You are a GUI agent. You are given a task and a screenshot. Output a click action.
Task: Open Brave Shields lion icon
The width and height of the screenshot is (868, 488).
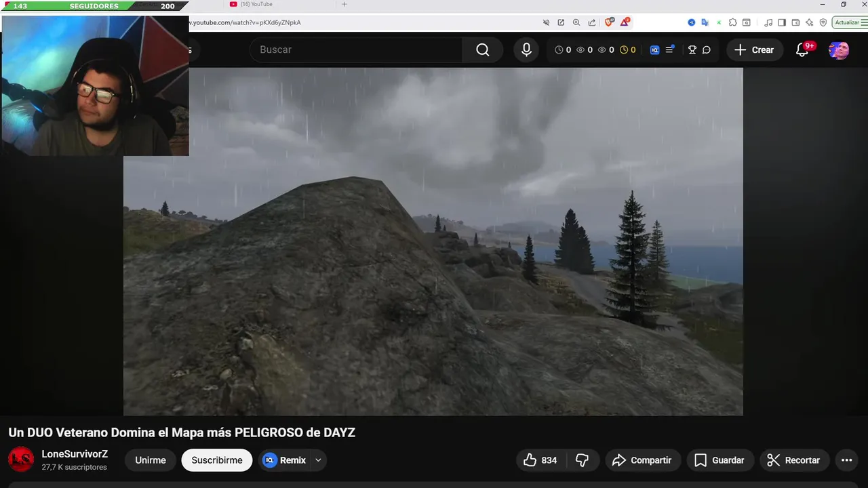coord(609,22)
